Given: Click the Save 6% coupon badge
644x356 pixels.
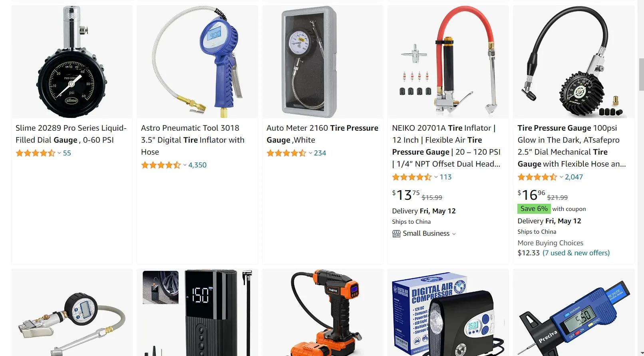Looking at the screenshot, I should [534, 209].
